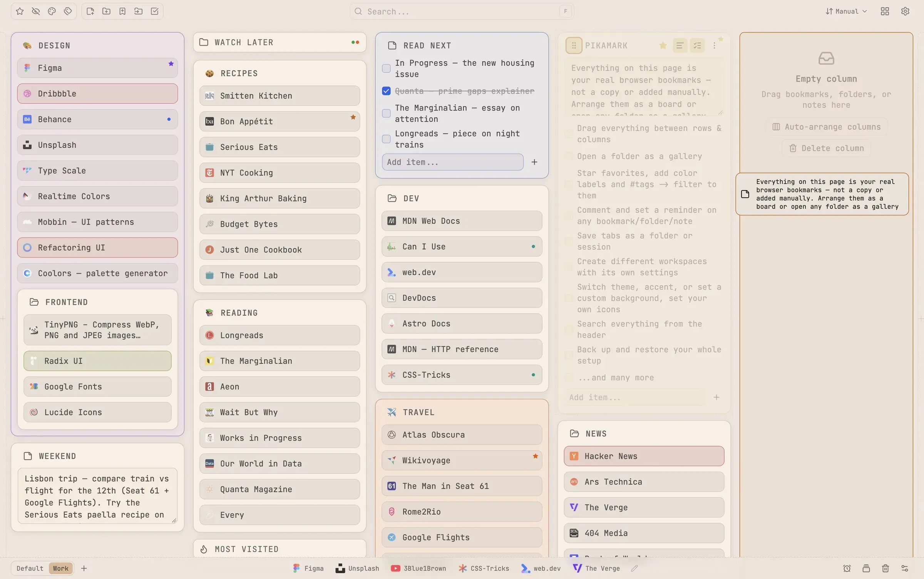Focus the Search field at top

click(462, 11)
